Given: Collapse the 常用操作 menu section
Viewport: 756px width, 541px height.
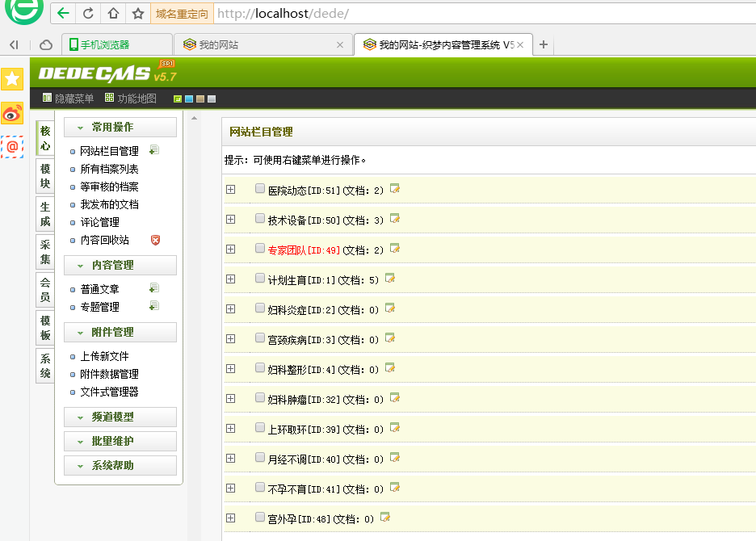Looking at the screenshot, I should [120, 128].
